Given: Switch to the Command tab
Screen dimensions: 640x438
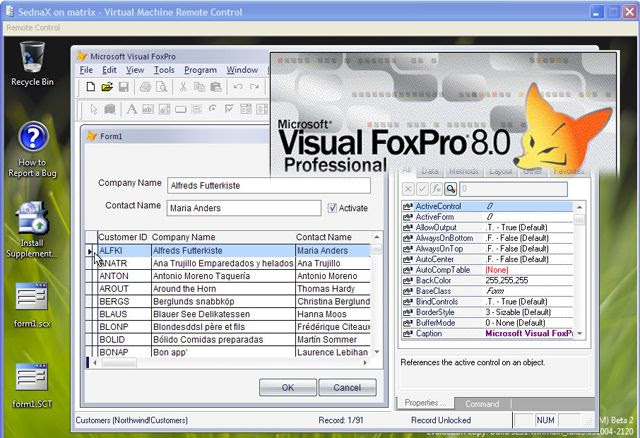Looking at the screenshot, I should [482, 404].
